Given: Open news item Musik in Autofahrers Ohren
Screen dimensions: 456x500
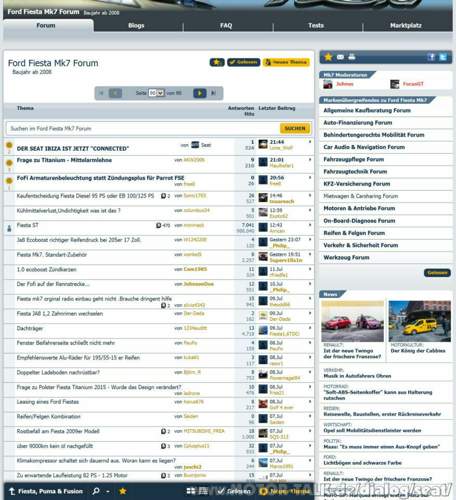Looking at the screenshot, I should (x=357, y=376).
